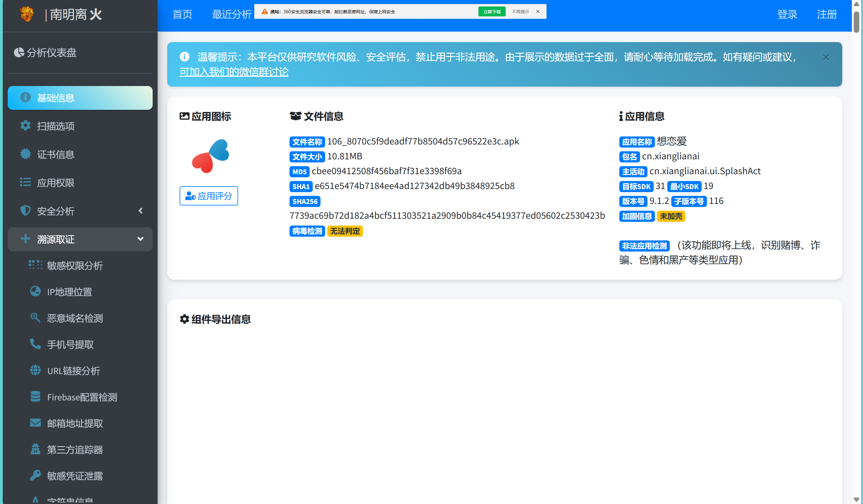Screen dimensions: 863x504
Task: Click the 南明离火 logo icon
Action: (x=27, y=14)
